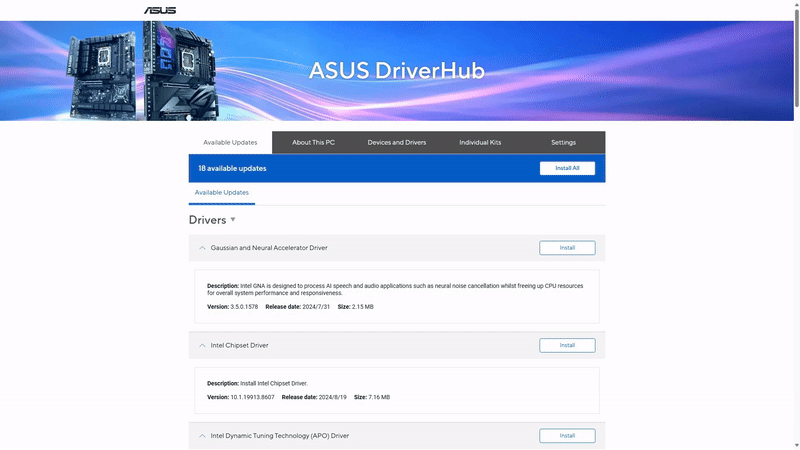Collapse the Intel Chipset Driver chevron
The height and width of the screenshot is (450, 800).
pos(202,345)
